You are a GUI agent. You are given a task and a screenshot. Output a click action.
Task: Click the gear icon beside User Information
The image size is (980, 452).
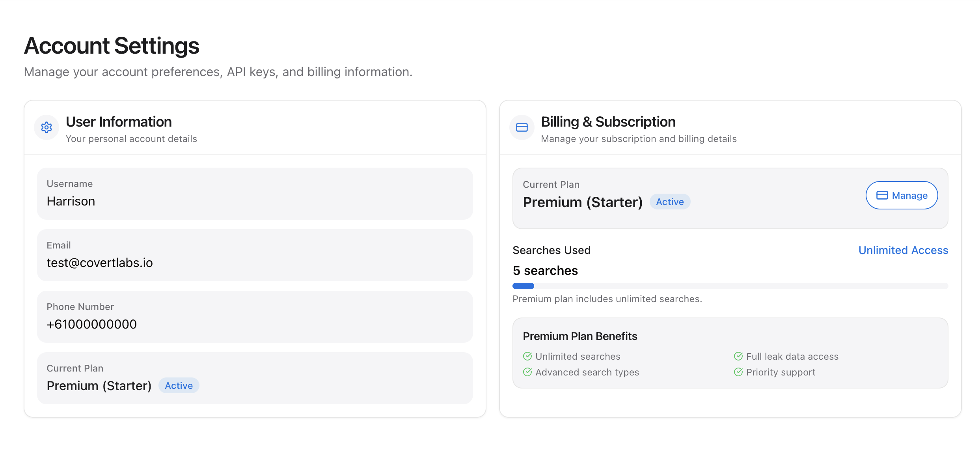click(x=47, y=127)
